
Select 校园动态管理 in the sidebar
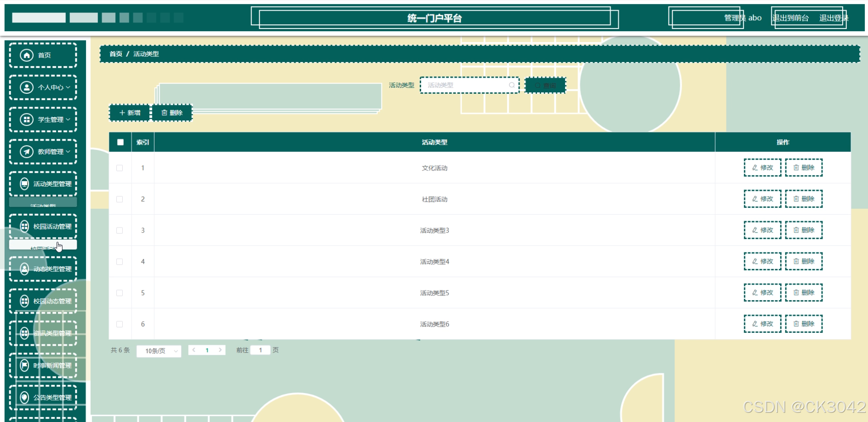[51, 301]
